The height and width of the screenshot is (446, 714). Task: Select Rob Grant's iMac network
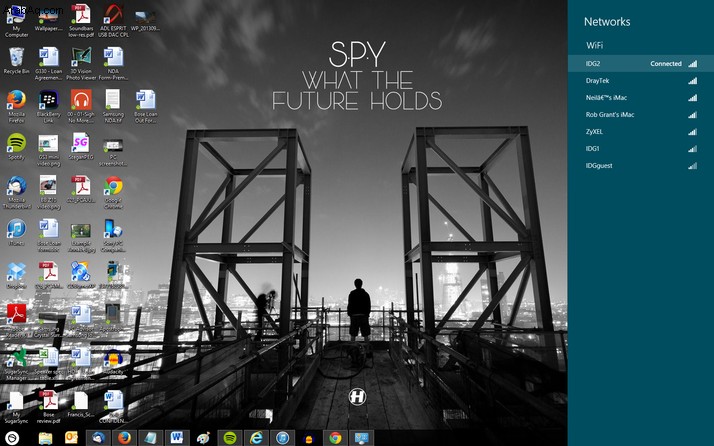[x=641, y=114]
